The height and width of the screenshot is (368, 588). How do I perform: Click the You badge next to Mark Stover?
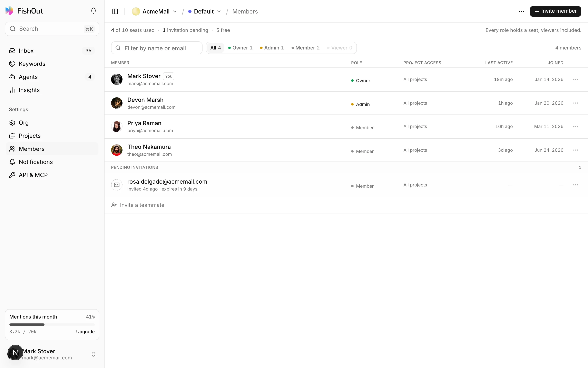[x=169, y=76]
